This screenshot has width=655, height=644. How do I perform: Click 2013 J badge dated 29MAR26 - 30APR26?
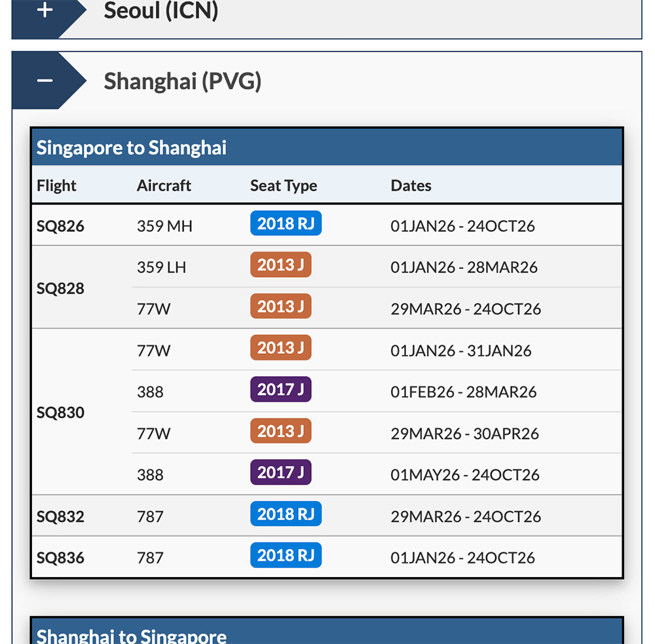280,431
